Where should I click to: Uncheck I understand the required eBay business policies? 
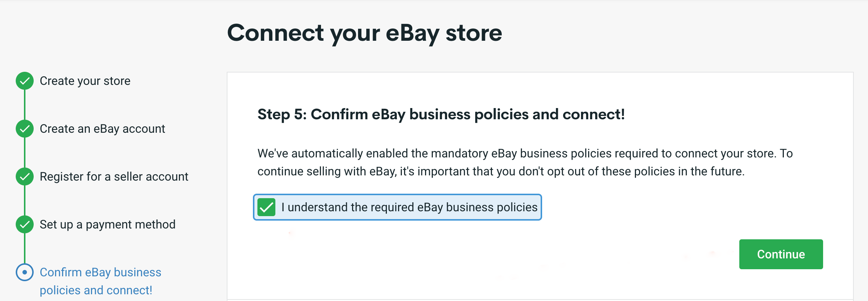(x=266, y=207)
